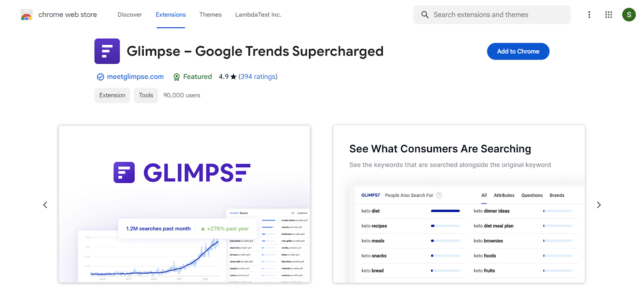Screen dimensions: 644x295
Task: Click the Glimpse extension logo icon
Action: [x=107, y=51]
